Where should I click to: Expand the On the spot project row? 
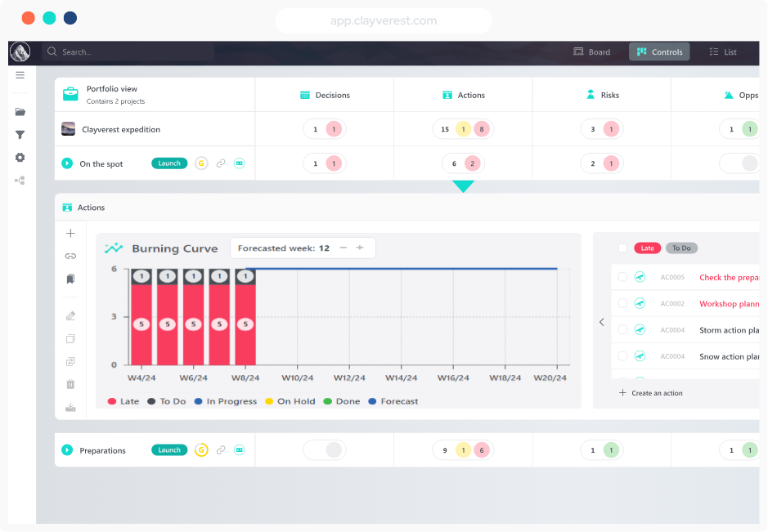tap(68, 163)
